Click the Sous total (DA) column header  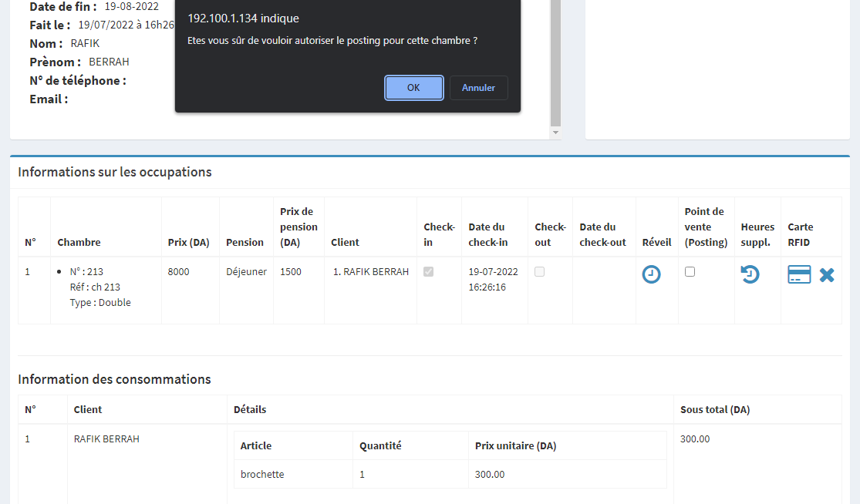coord(715,410)
